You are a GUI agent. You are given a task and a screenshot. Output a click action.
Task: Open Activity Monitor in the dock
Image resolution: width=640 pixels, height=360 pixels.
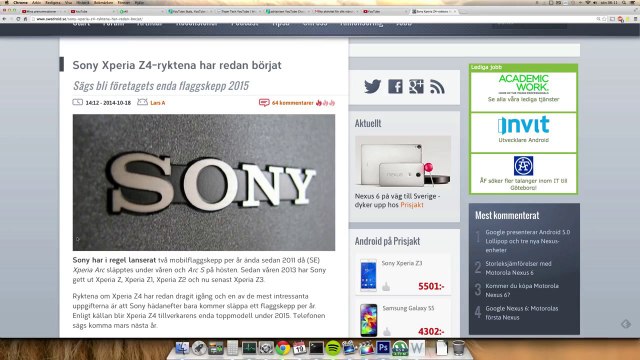pos(249,348)
